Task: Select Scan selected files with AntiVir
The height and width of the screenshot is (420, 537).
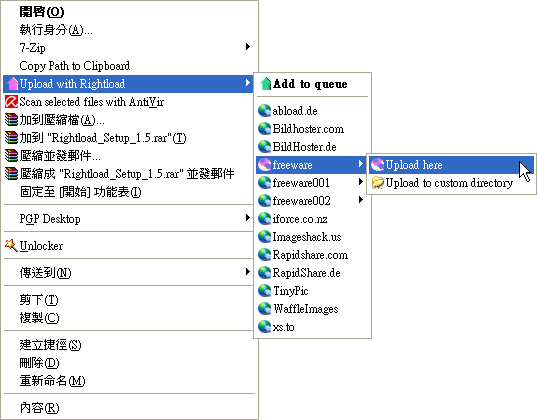Action: pyautogui.click(x=129, y=102)
